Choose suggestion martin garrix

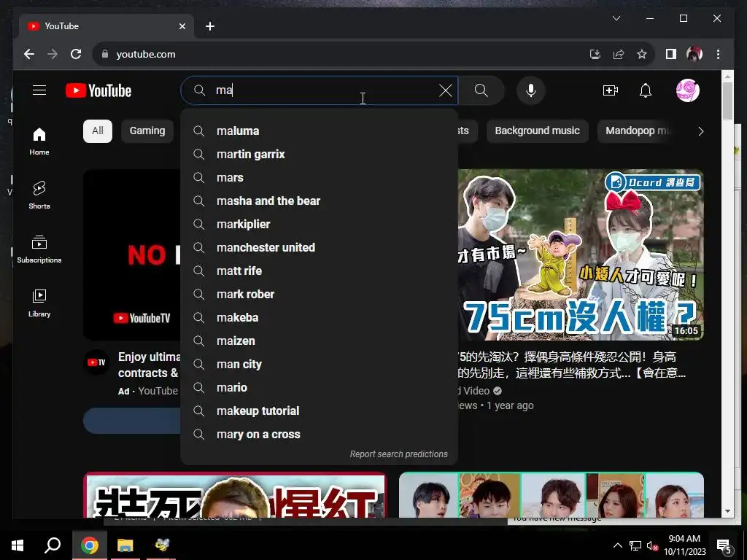(320, 155)
